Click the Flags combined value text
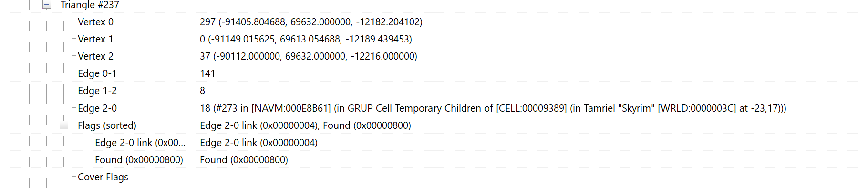Image resolution: width=868 pixels, height=188 pixels. click(305, 125)
